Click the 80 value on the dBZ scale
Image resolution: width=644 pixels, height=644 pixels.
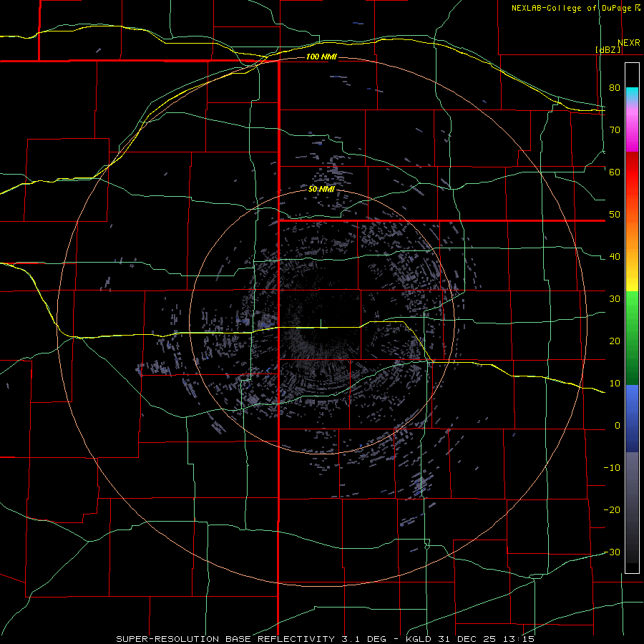click(615, 88)
